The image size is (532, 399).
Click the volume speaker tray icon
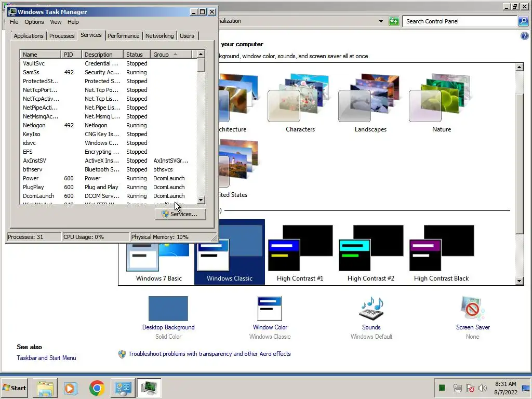pyautogui.click(x=482, y=388)
